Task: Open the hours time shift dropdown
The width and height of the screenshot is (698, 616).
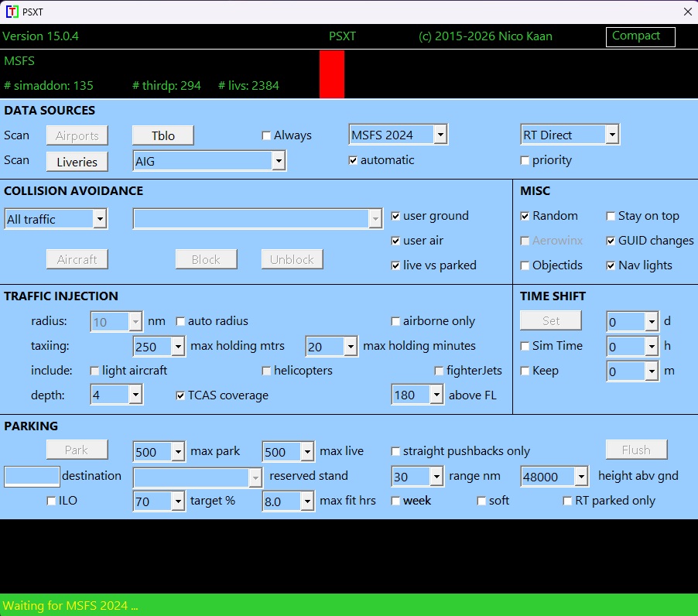Action: click(x=652, y=346)
